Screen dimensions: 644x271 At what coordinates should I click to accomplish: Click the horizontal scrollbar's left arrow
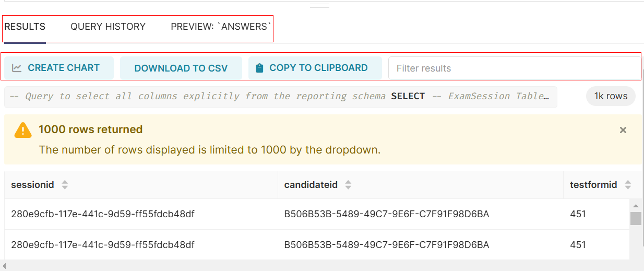pos(5,267)
